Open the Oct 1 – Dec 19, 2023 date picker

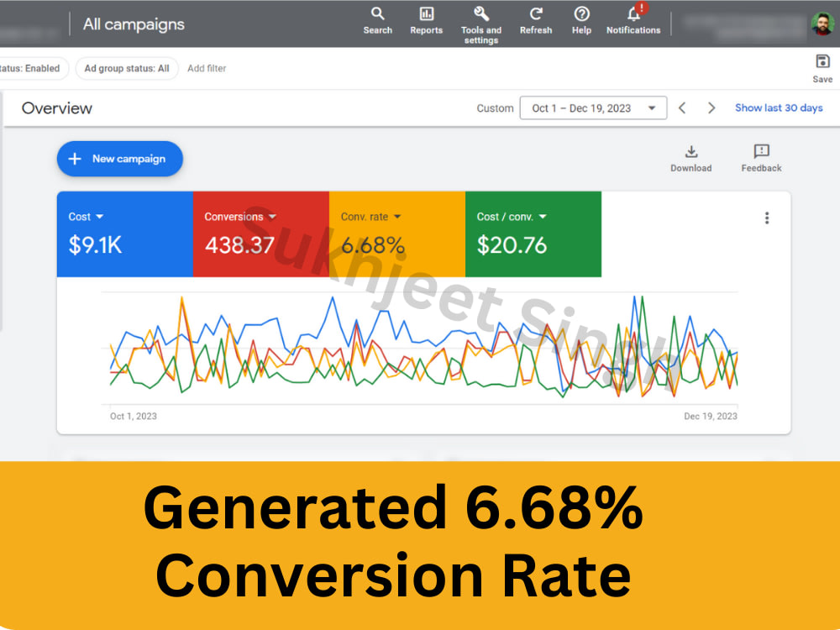pos(593,108)
